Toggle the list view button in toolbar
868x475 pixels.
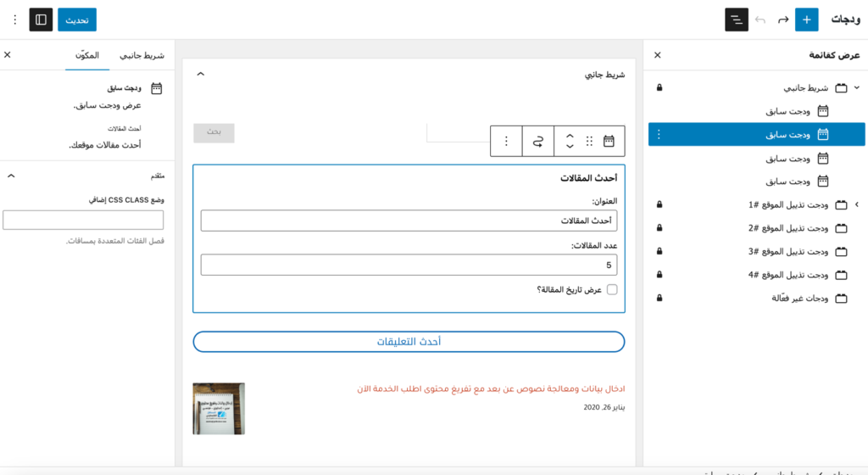[737, 20]
